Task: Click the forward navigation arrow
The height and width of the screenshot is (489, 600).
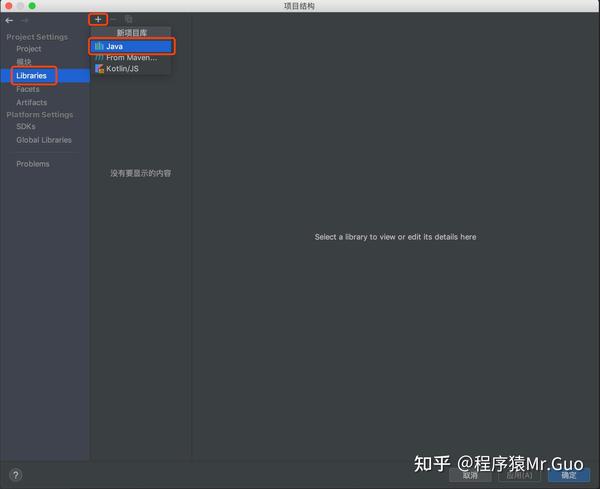Action: (24, 20)
